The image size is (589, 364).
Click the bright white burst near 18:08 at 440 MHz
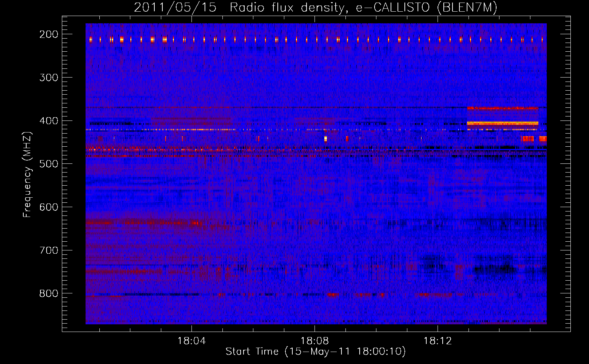[325, 139]
